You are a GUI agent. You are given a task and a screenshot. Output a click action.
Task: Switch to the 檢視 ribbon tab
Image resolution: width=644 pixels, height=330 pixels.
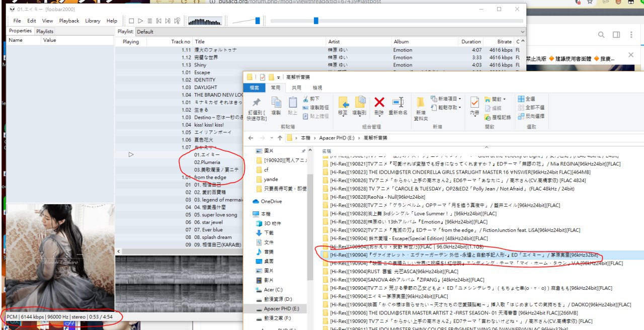click(317, 88)
